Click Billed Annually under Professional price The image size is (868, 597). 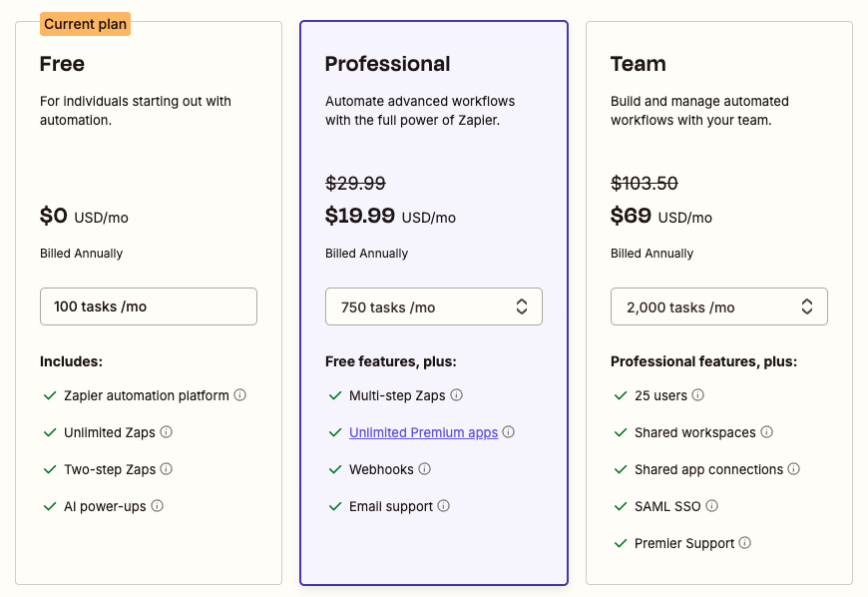click(x=366, y=254)
